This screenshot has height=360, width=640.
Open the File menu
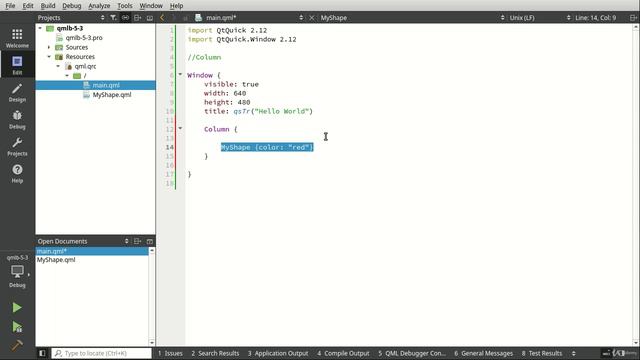(10, 6)
